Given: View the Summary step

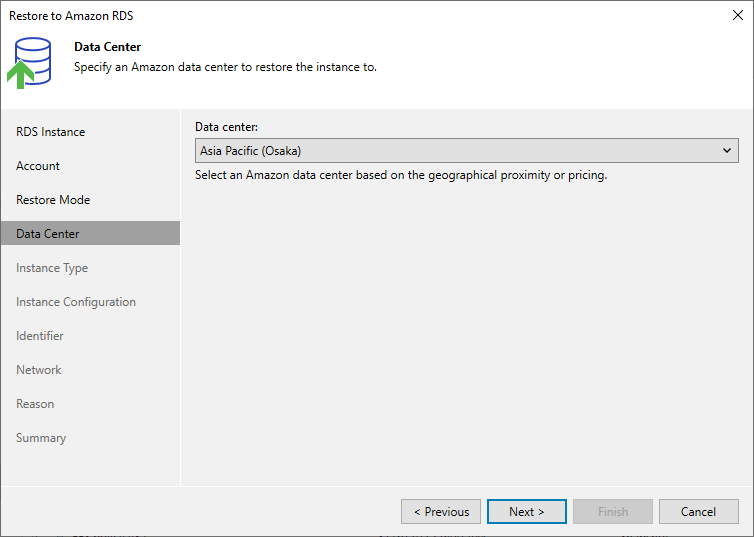Looking at the screenshot, I should coord(41,438).
